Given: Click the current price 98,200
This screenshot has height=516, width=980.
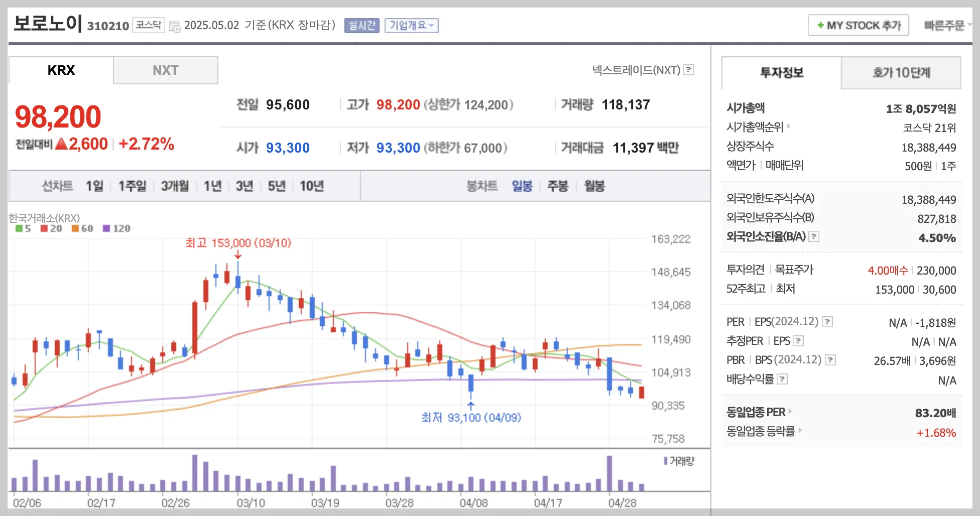Looking at the screenshot, I should (58, 116).
